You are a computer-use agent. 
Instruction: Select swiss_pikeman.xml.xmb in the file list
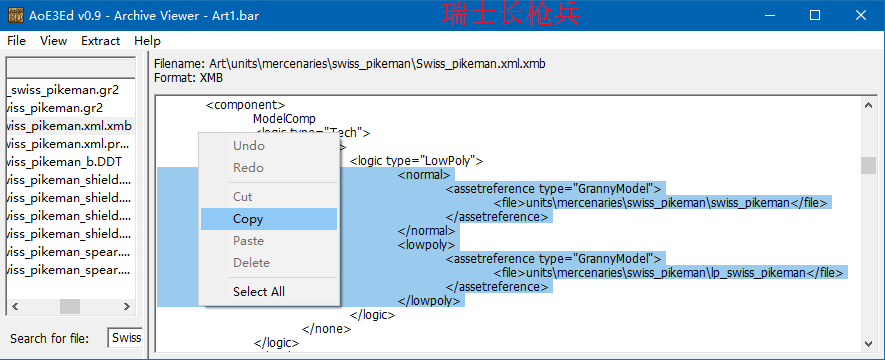pos(71,126)
